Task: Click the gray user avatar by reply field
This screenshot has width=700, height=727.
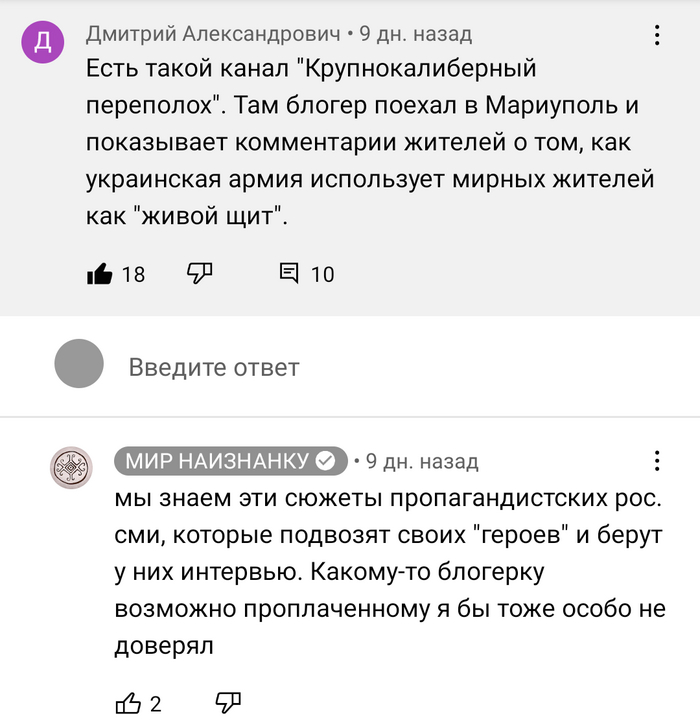Action: click(79, 364)
